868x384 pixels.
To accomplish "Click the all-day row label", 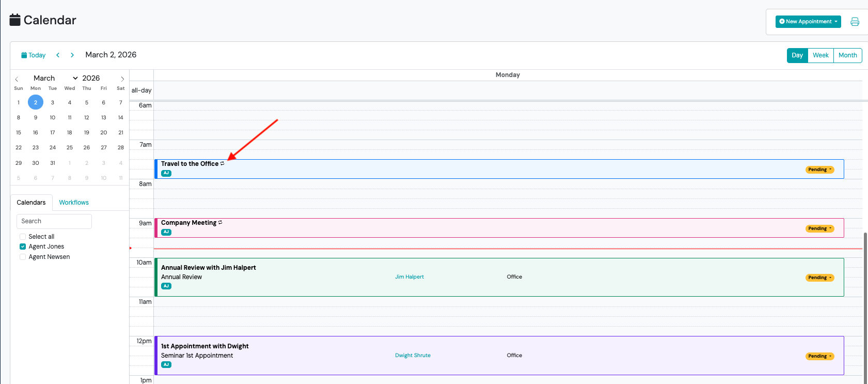I will pos(141,90).
